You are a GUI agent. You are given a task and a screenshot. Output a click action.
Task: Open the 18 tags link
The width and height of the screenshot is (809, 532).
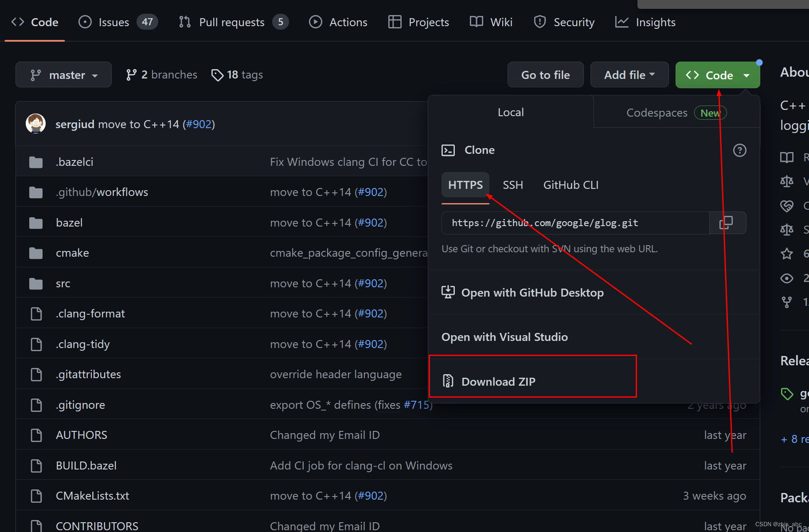click(237, 75)
